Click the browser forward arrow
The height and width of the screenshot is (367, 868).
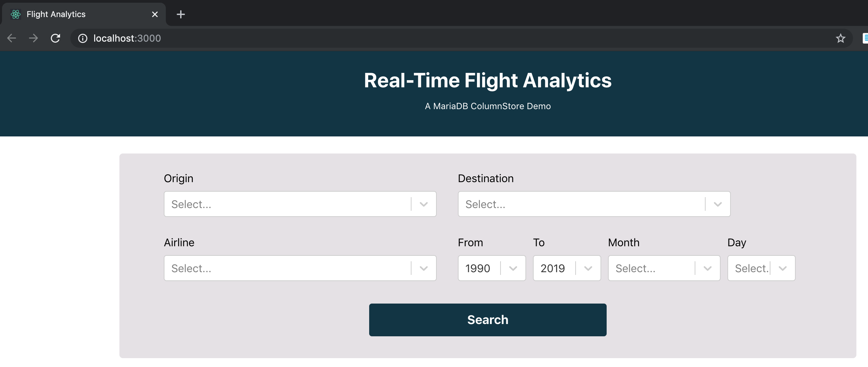(33, 38)
